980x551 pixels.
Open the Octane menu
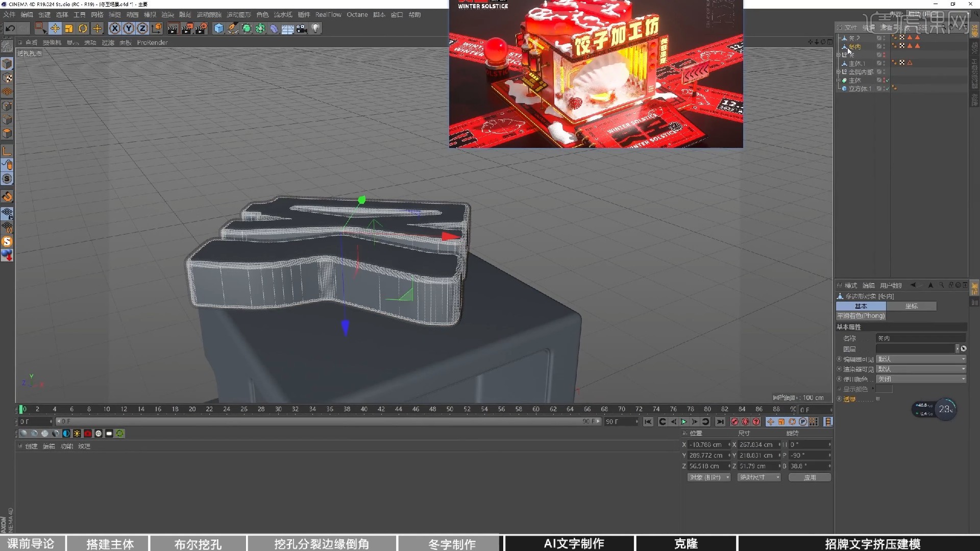(x=357, y=15)
